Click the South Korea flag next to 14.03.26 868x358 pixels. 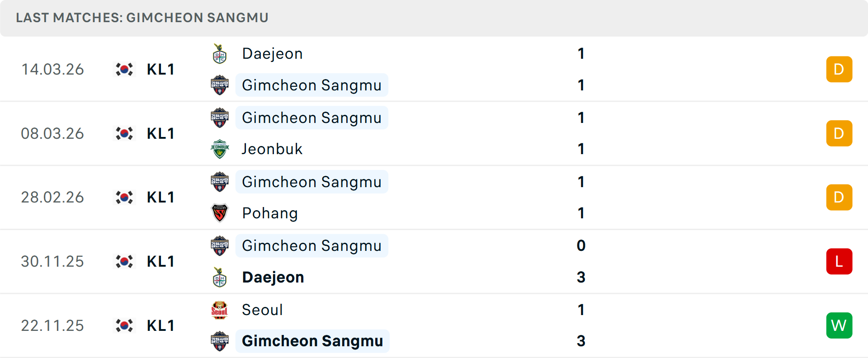point(124,69)
